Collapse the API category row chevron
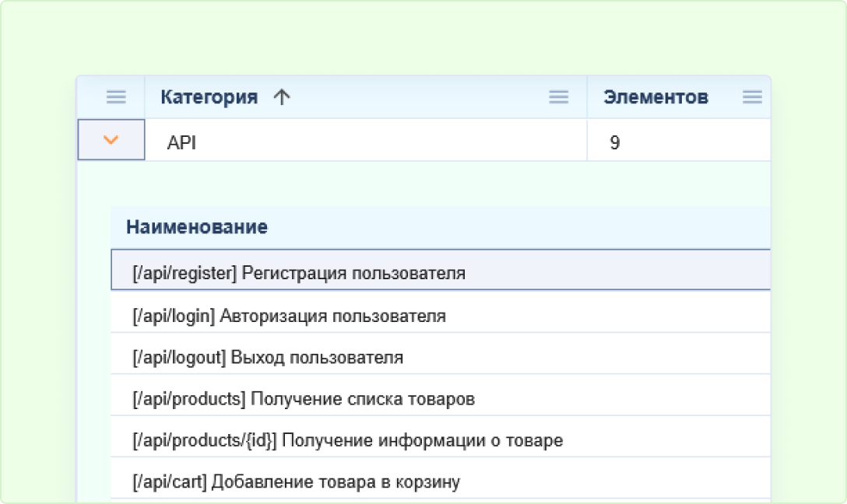The width and height of the screenshot is (847, 504). (x=111, y=140)
